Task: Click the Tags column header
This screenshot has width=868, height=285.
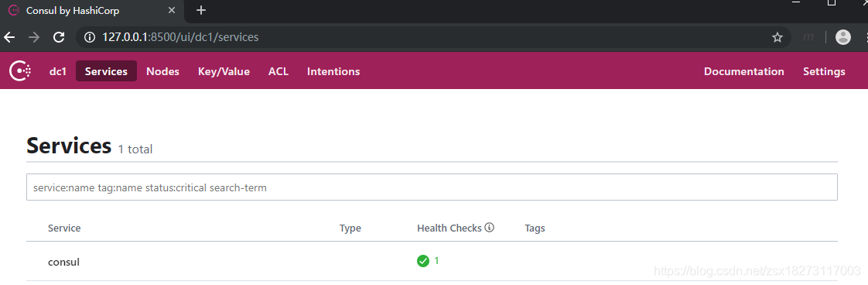Action: click(535, 228)
